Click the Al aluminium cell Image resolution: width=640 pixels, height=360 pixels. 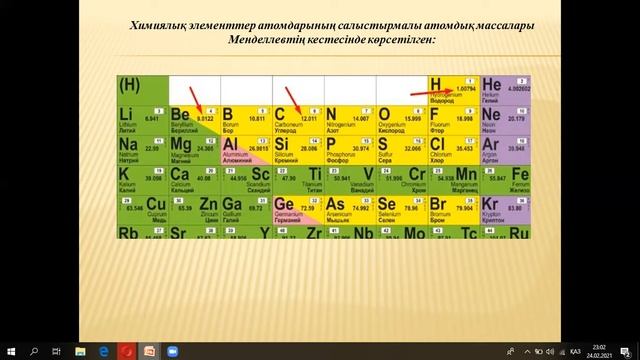click(247, 150)
